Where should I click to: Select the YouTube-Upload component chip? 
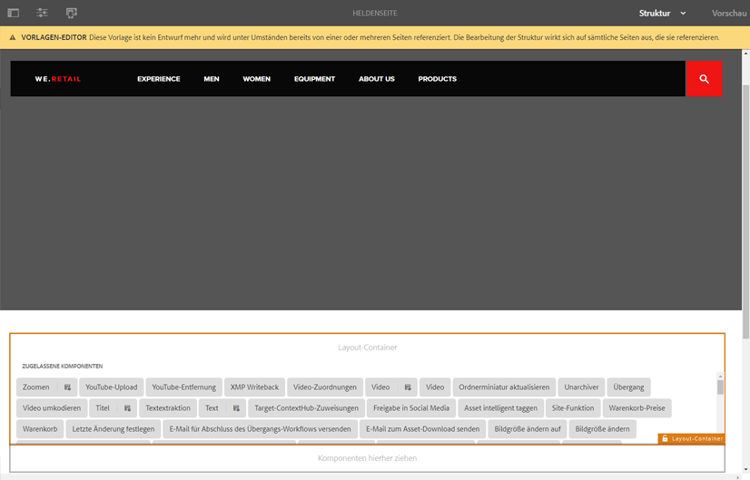pos(111,387)
